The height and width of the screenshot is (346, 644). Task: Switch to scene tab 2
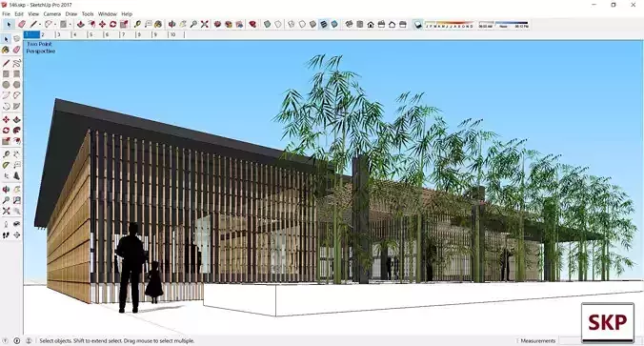tap(48, 34)
